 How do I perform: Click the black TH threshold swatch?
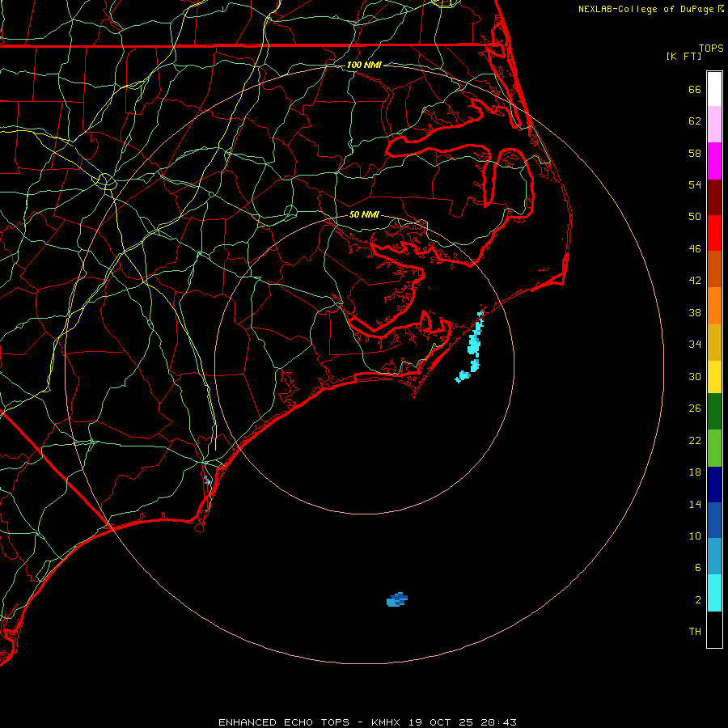point(714,629)
